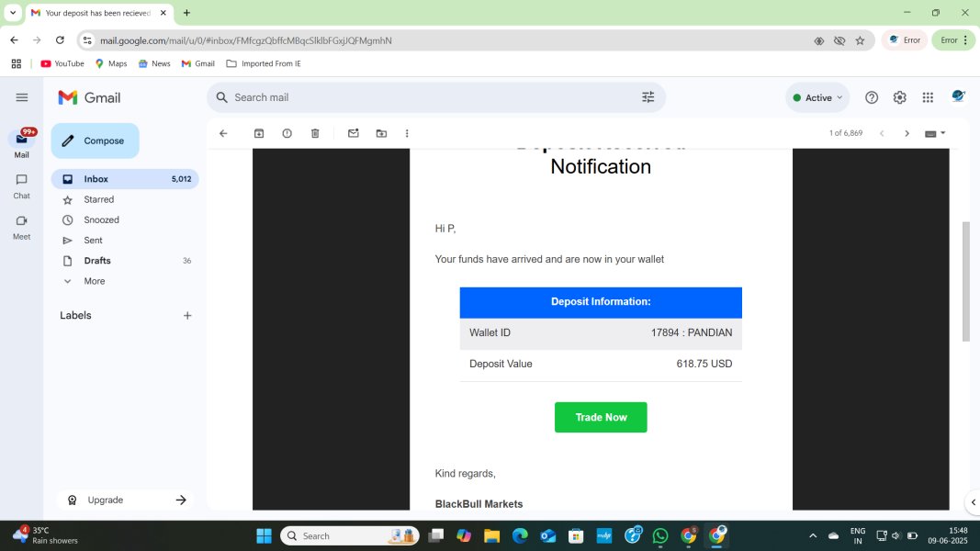This screenshot has width=980, height=551.
Task: Mark the email as unread
Action: point(353,133)
